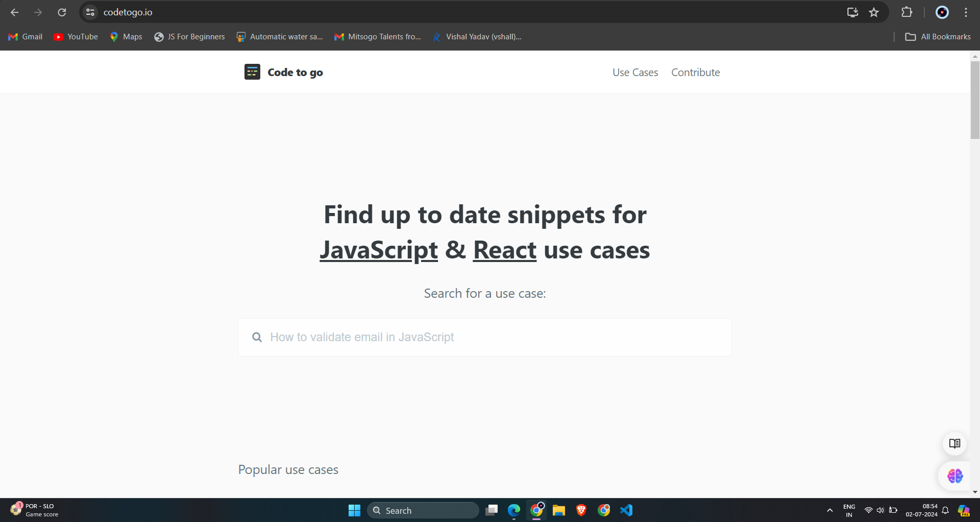The height and width of the screenshot is (522, 980).
Task: Open the Chrome profile avatar
Action: click(942, 12)
